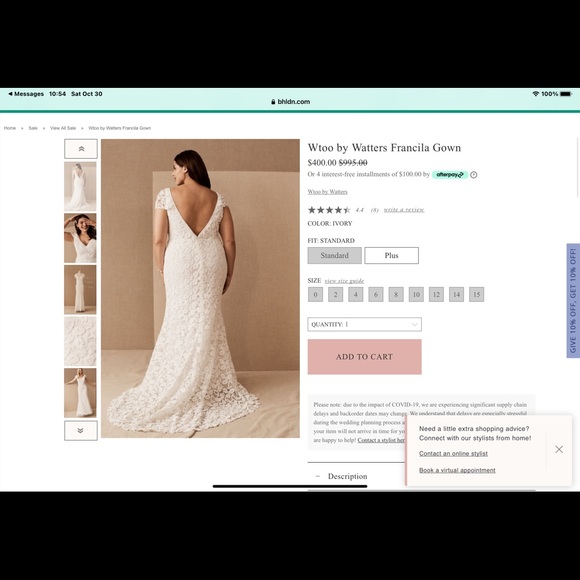Choose size 15
Screen dimensions: 580x580
pyautogui.click(x=476, y=294)
